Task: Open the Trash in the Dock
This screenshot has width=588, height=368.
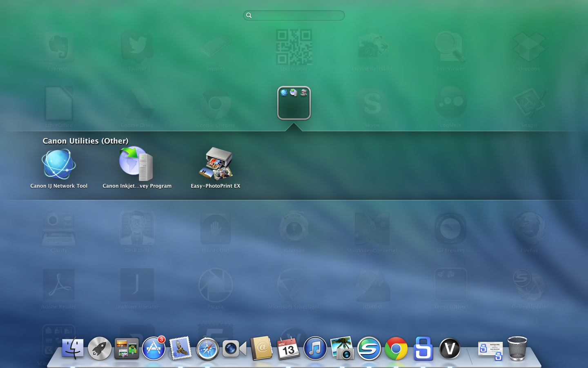Action: pyautogui.click(x=517, y=349)
